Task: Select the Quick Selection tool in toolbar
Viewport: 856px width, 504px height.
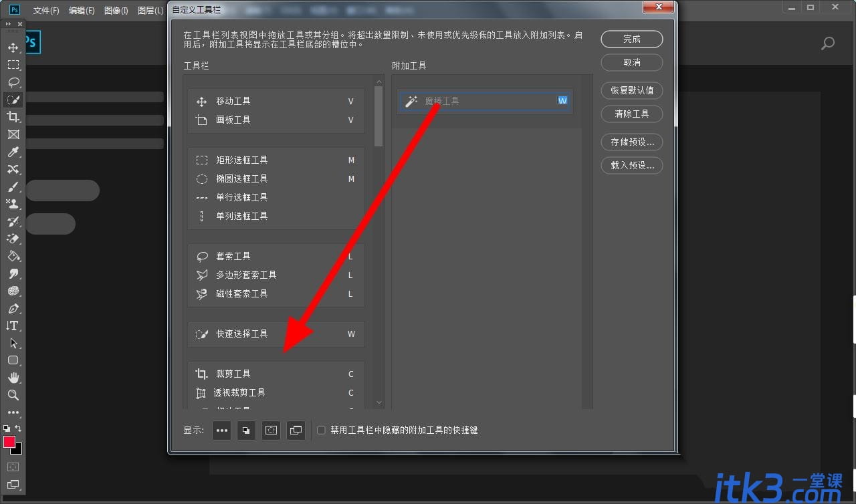Action: click(x=13, y=100)
